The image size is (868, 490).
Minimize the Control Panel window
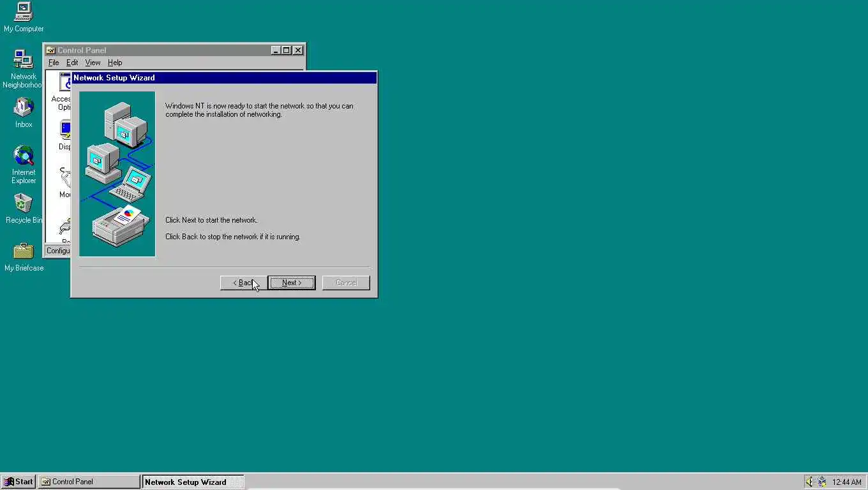[276, 50]
